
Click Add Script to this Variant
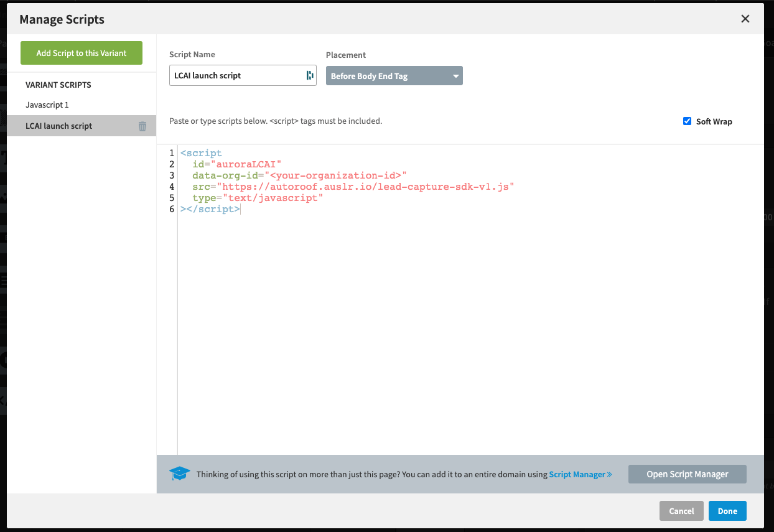click(82, 53)
